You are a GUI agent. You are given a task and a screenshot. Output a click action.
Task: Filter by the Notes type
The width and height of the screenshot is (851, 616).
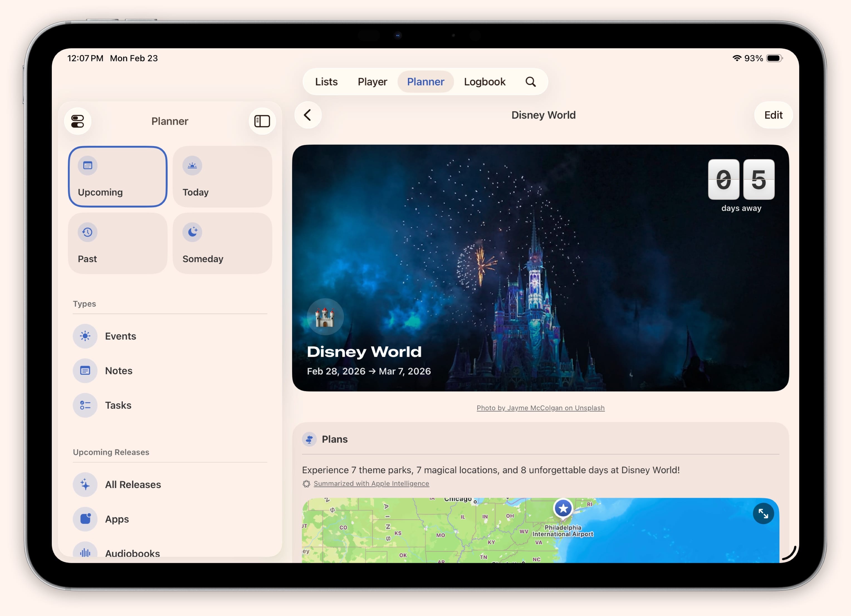pyautogui.click(x=119, y=370)
